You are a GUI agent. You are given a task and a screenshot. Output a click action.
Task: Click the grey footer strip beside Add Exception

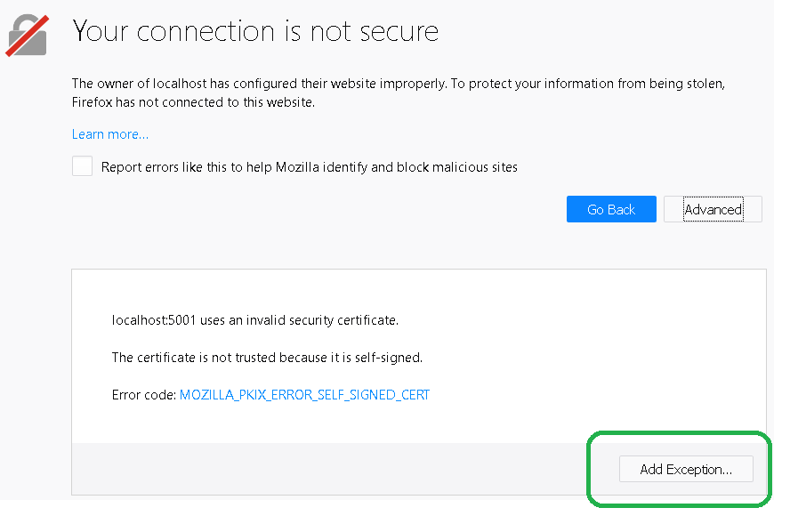(343, 469)
